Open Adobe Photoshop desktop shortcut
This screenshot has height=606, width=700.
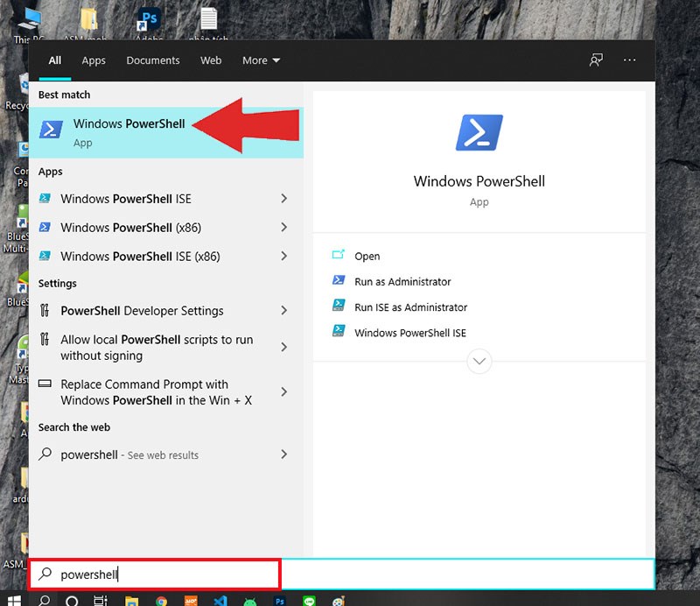click(149, 24)
